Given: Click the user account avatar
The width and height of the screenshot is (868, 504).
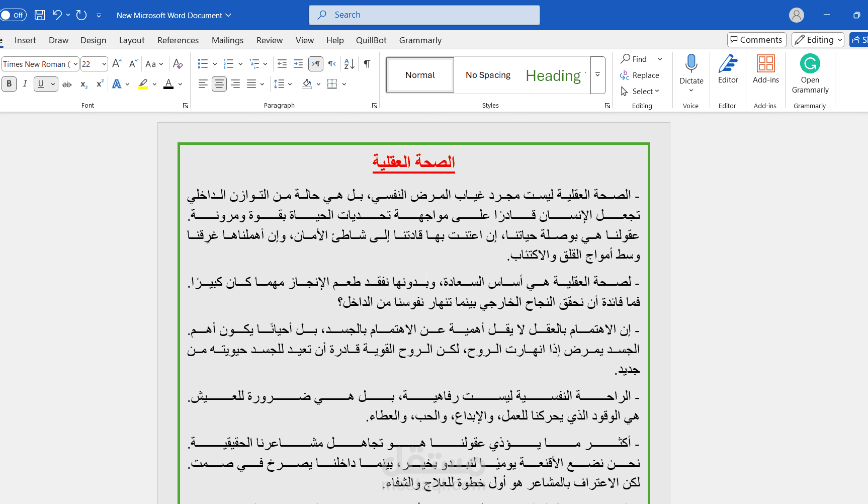Looking at the screenshot, I should pos(797,15).
